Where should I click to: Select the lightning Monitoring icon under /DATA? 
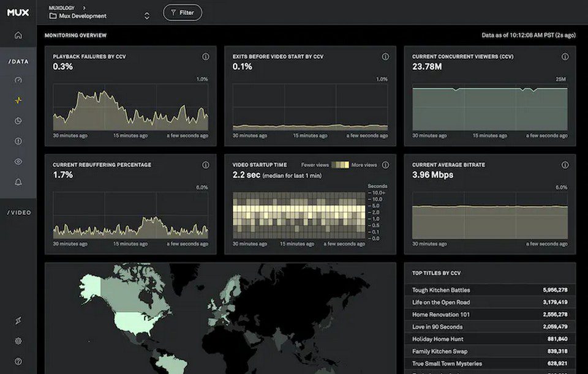click(x=18, y=100)
